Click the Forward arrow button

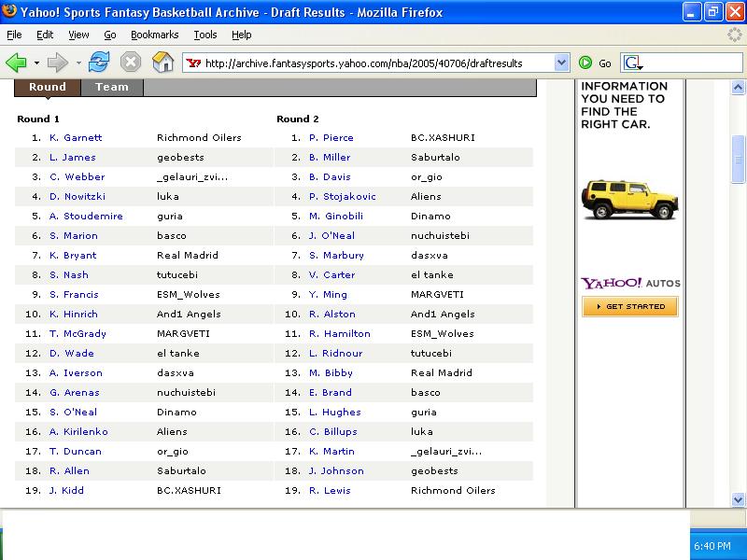[x=58, y=63]
